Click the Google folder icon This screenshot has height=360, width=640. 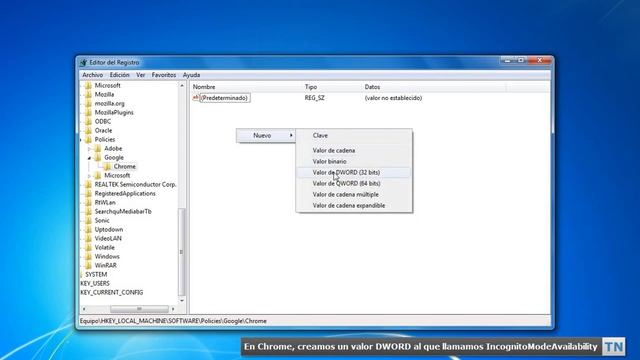point(98,158)
